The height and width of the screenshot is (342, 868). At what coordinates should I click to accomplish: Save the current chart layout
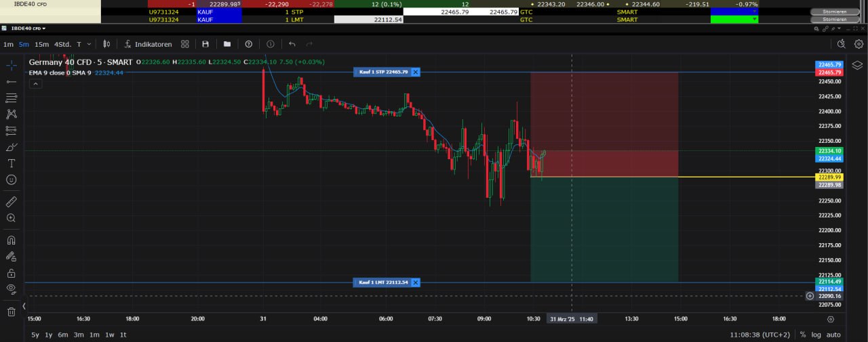coord(205,44)
